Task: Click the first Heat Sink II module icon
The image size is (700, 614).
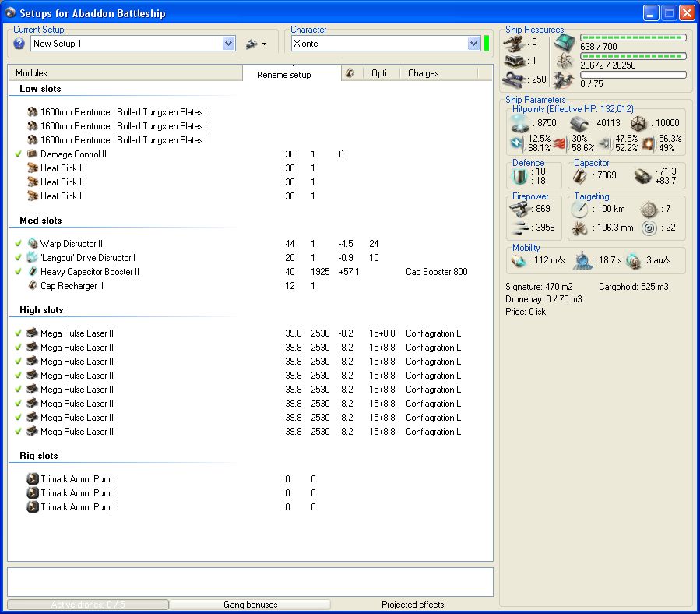Action: pyautogui.click(x=32, y=168)
